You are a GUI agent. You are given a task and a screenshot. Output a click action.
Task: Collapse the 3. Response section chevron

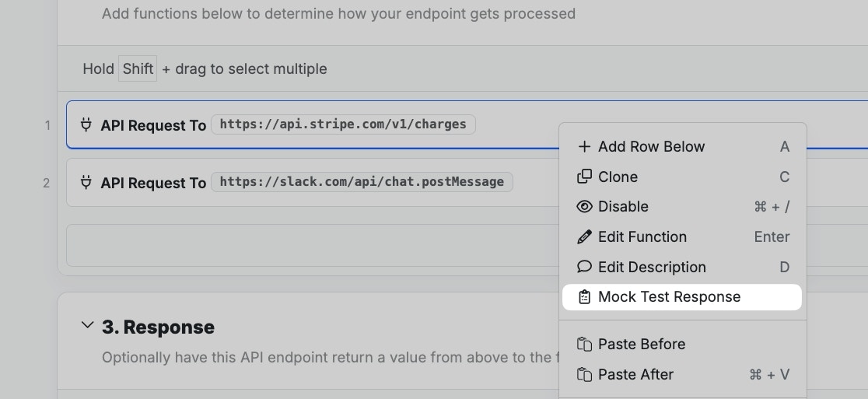(87, 325)
